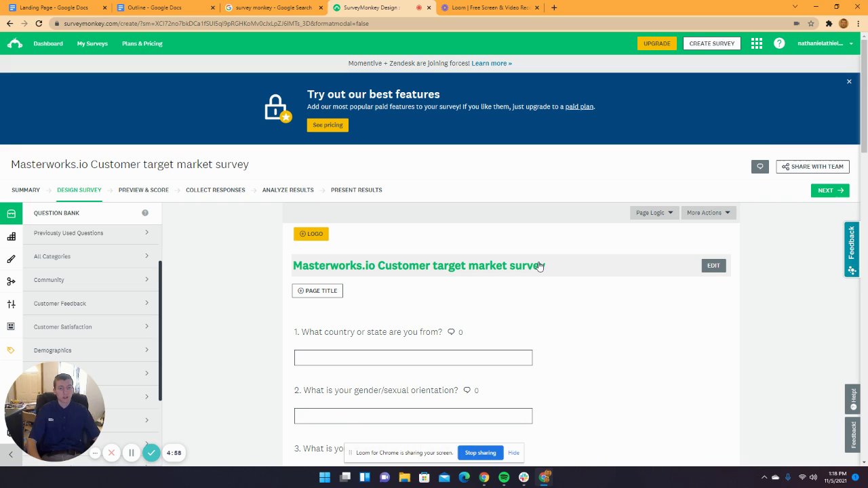The image size is (868, 488).
Task: Open Chrome extensions puzzle icon
Action: pos(829,23)
